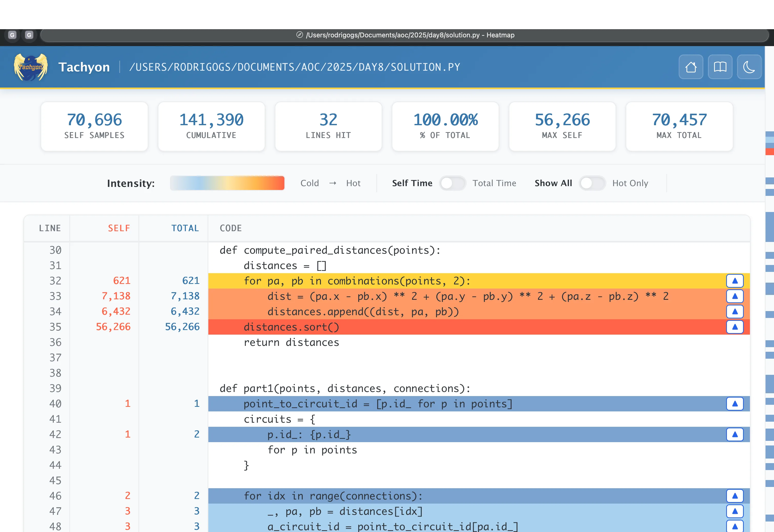
Task: Click the home icon in header
Action: pos(691,67)
